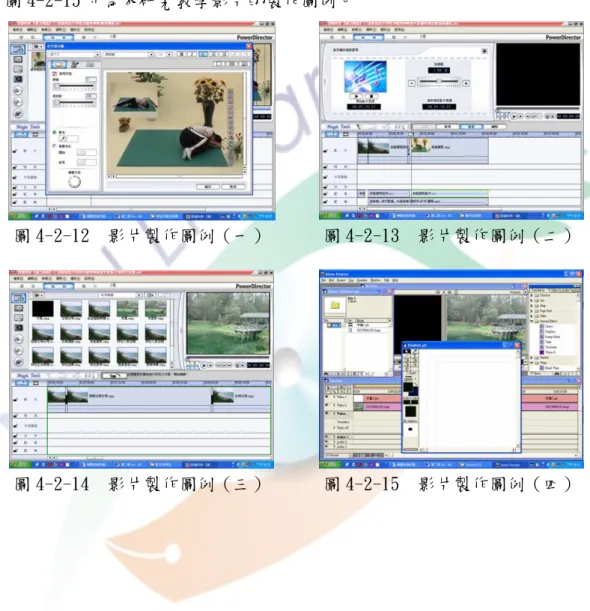590x611 pixels.
Task: Click the lower slider handle in figure 4-2-12 dialog
Action: 57,102
